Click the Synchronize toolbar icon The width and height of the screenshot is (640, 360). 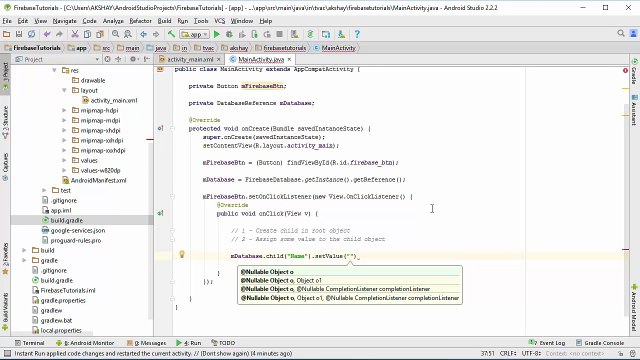tap(31, 34)
